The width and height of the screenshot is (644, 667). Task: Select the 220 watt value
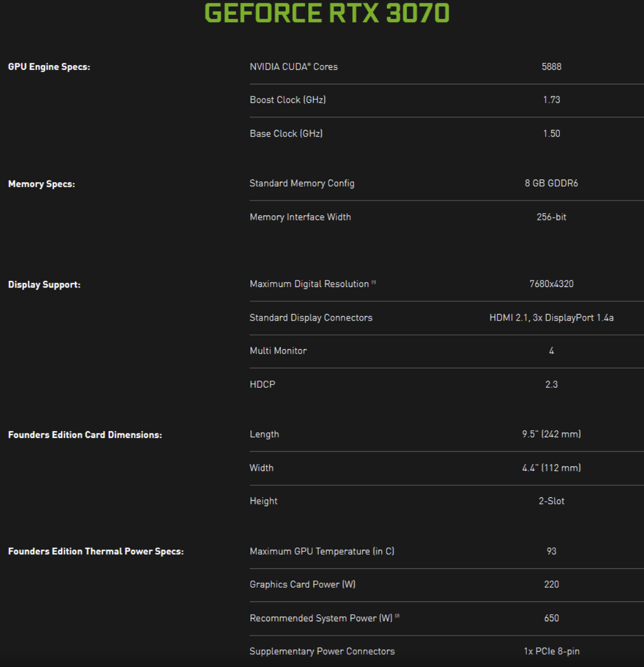click(552, 584)
